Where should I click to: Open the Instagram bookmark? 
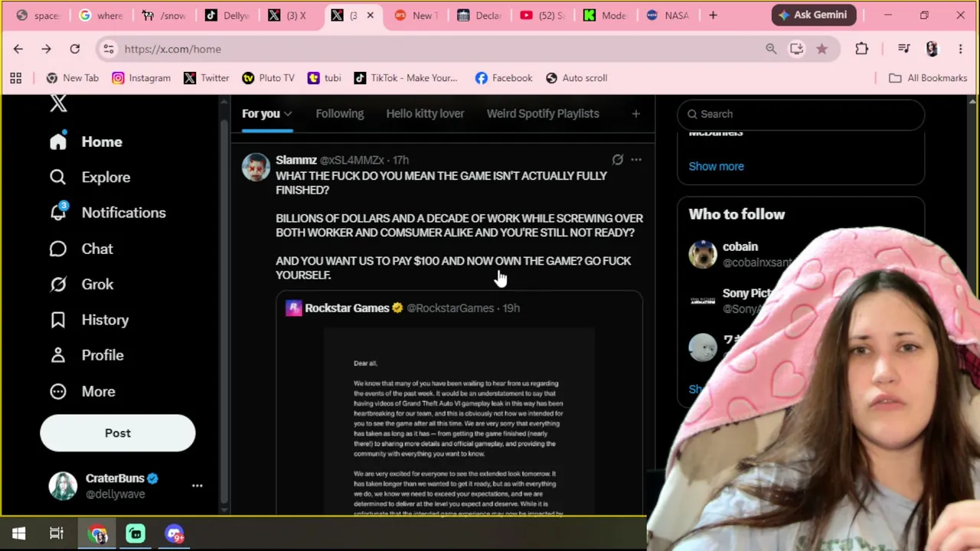click(141, 78)
